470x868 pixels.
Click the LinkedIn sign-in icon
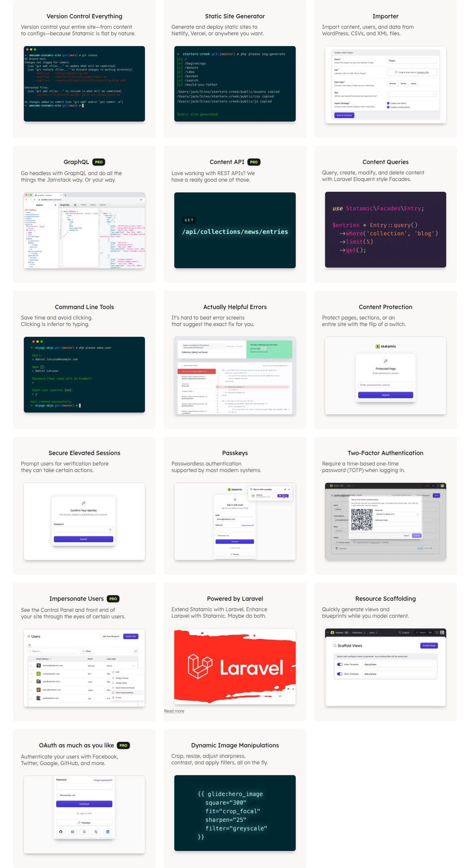pyautogui.click(x=108, y=831)
